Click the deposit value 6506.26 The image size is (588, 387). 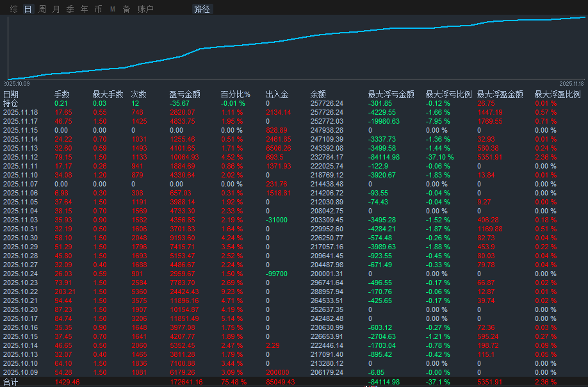point(278,148)
